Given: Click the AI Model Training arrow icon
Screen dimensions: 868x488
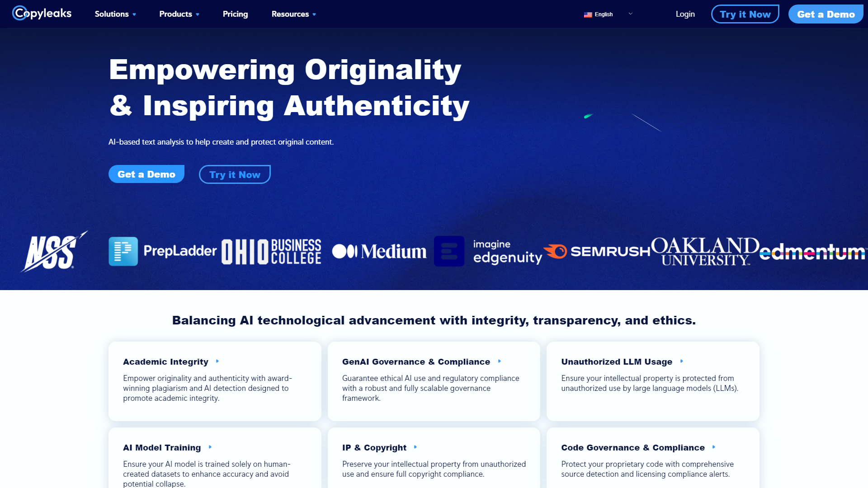Looking at the screenshot, I should [210, 447].
